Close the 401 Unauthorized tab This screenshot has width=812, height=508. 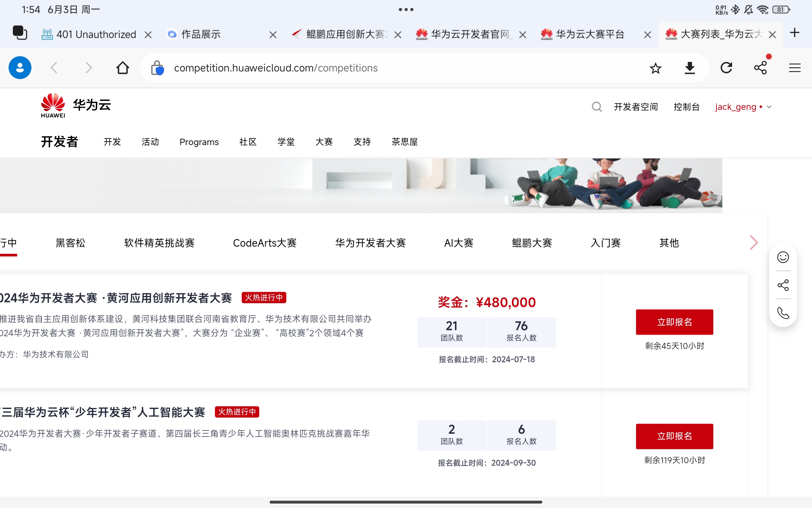pos(148,35)
